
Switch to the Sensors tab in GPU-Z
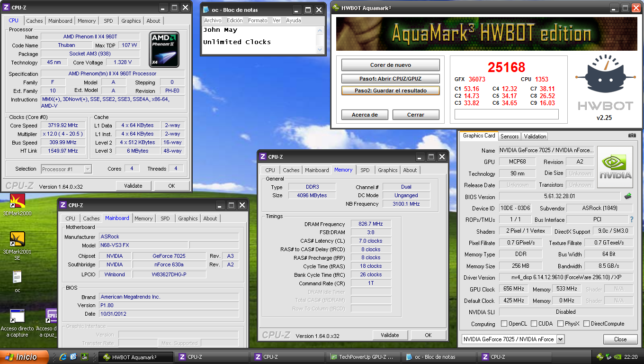pos(510,136)
